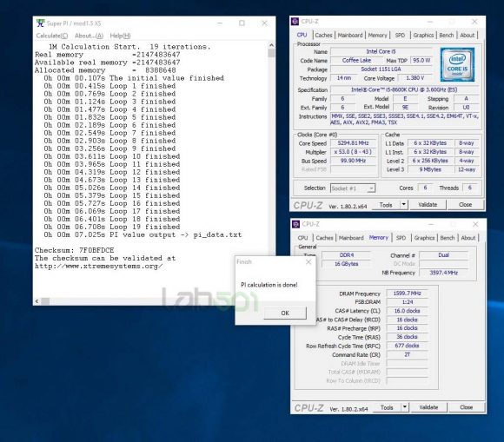Select CPU tab in top CPU-Z window
504x442 pixels.
pos(302,35)
